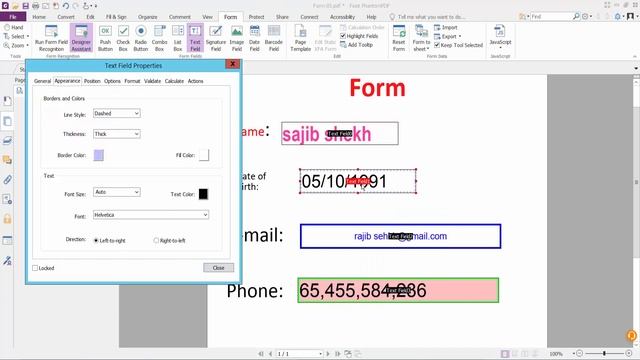Select the List Box field tool
Viewport: 640px width, 360px height.
(x=178, y=38)
